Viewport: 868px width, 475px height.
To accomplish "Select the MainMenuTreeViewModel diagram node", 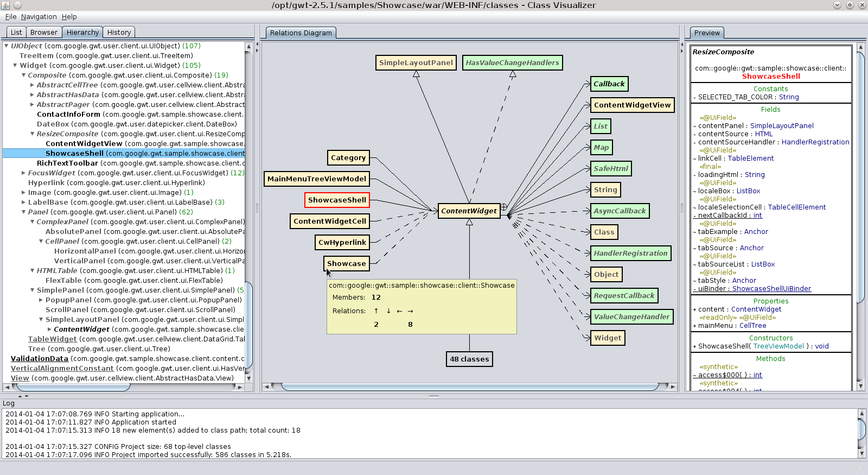I will (317, 179).
